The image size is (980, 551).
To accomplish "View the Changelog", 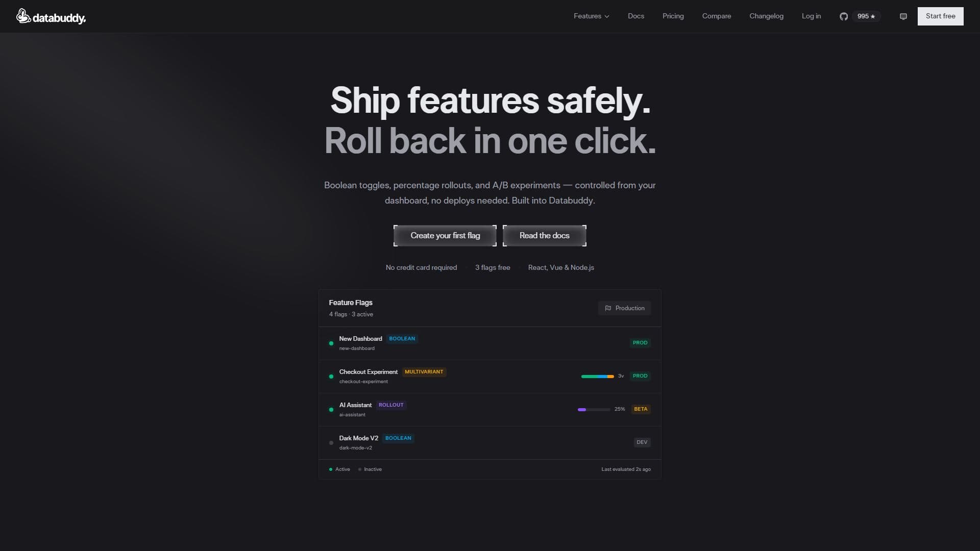I will [x=766, y=16].
